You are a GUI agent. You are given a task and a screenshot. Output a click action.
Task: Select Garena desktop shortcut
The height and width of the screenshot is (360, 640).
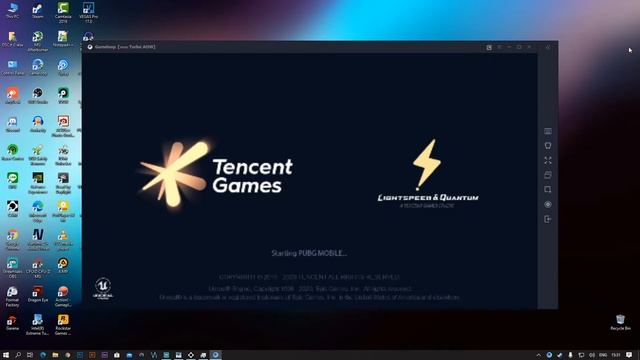(x=12, y=322)
